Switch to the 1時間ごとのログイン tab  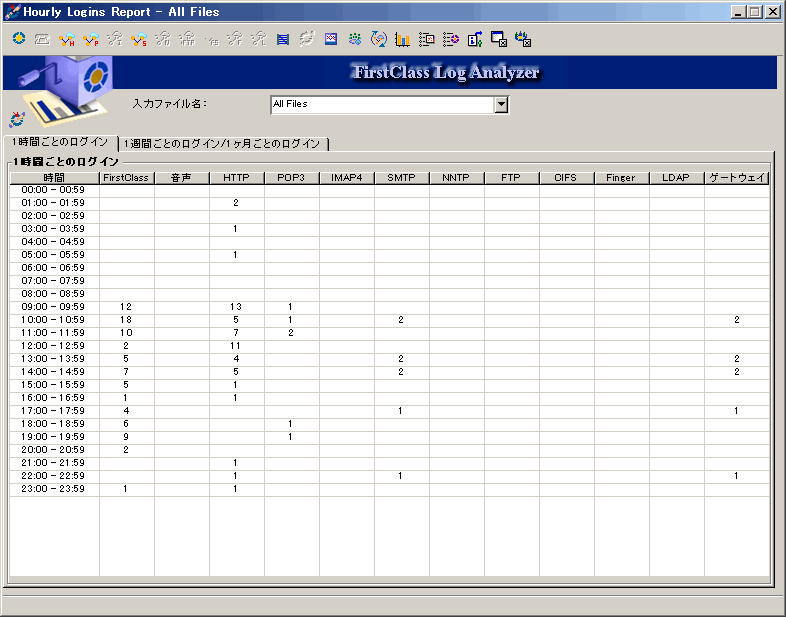click(x=60, y=143)
